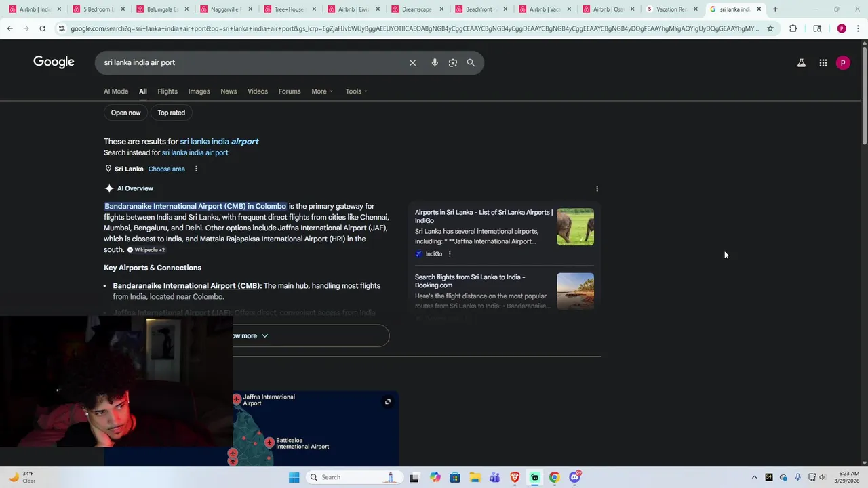Bookmark this page with the star icon
Viewport: 868px width, 488px height.
(x=770, y=28)
